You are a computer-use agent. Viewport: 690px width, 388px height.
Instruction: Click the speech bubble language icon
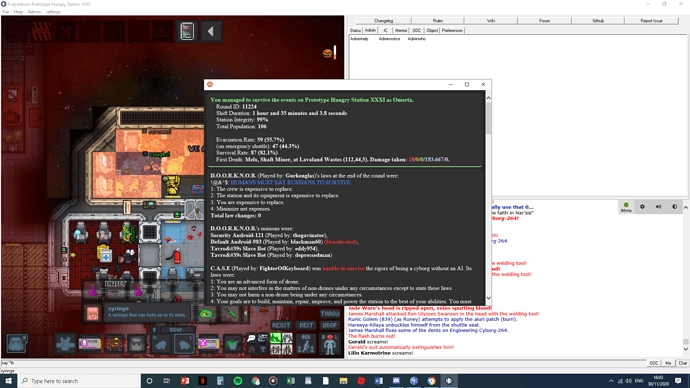click(x=251, y=338)
